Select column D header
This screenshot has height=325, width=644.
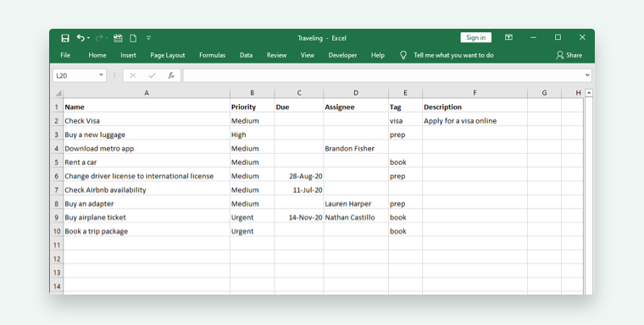pos(356,93)
